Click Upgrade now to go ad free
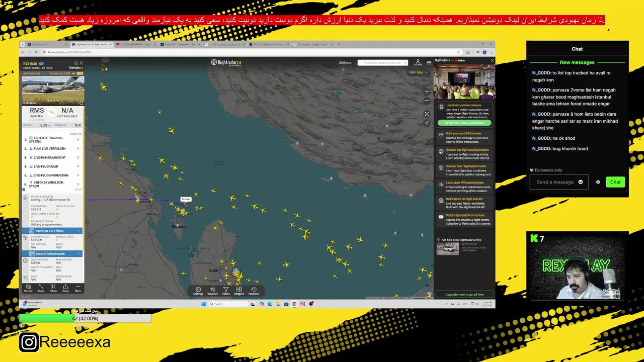Image resolution: width=644 pixels, height=362 pixels. click(x=464, y=295)
